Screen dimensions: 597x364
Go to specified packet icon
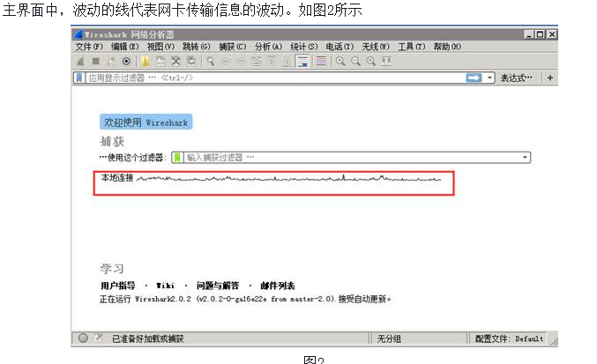257,61
